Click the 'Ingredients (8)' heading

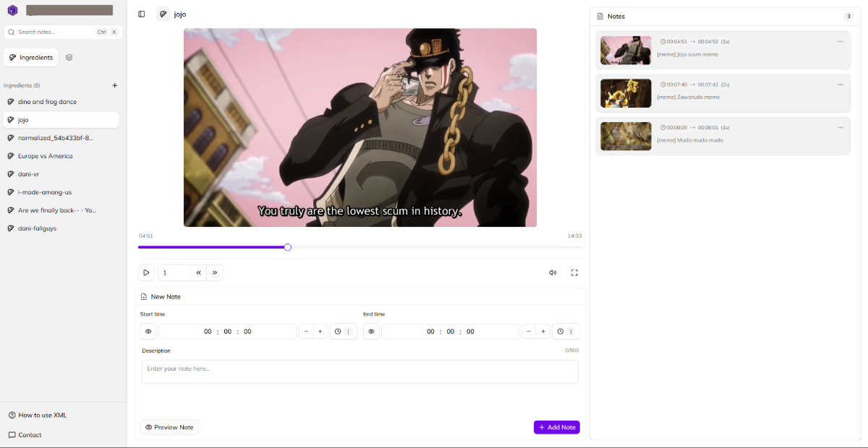click(x=22, y=85)
